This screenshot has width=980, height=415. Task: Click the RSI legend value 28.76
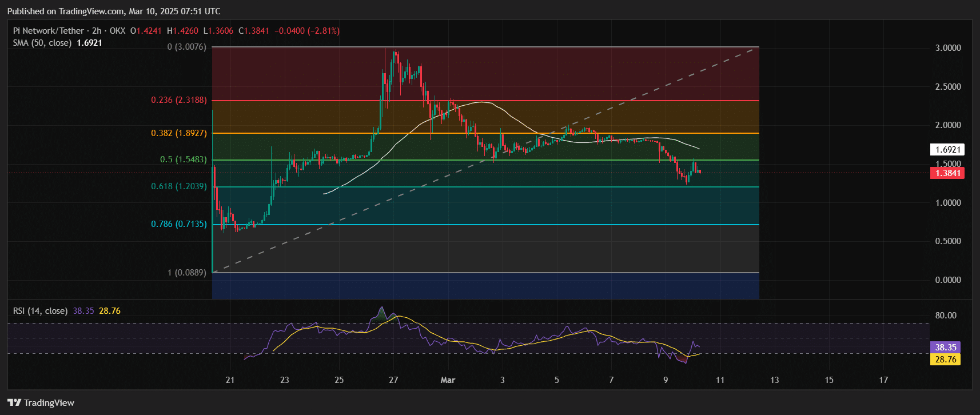(110, 311)
